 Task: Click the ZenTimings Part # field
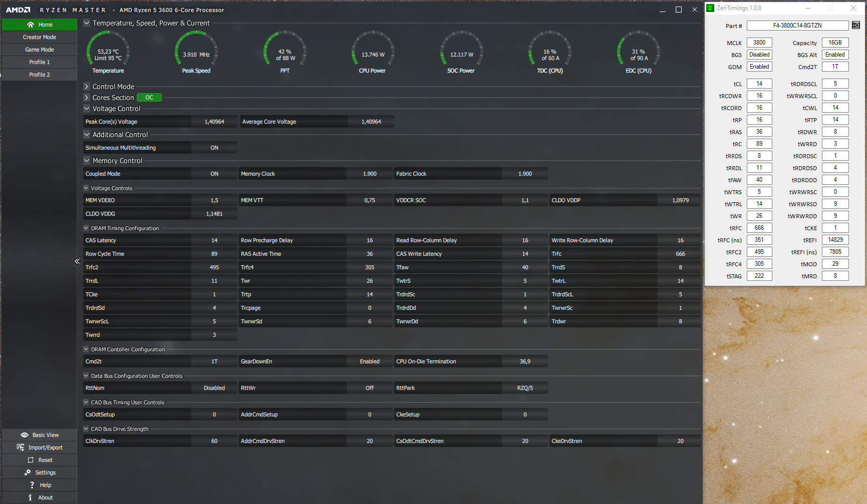(x=797, y=26)
